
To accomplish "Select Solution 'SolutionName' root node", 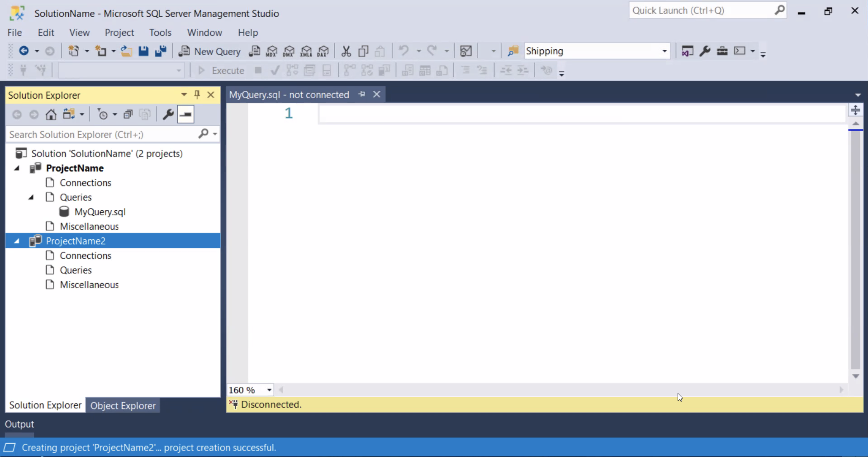I will pos(107,154).
